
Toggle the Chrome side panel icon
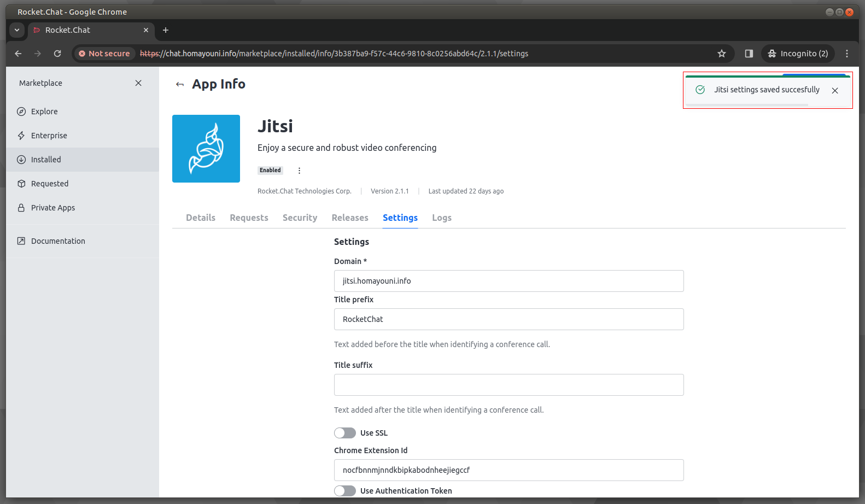(x=749, y=54)
